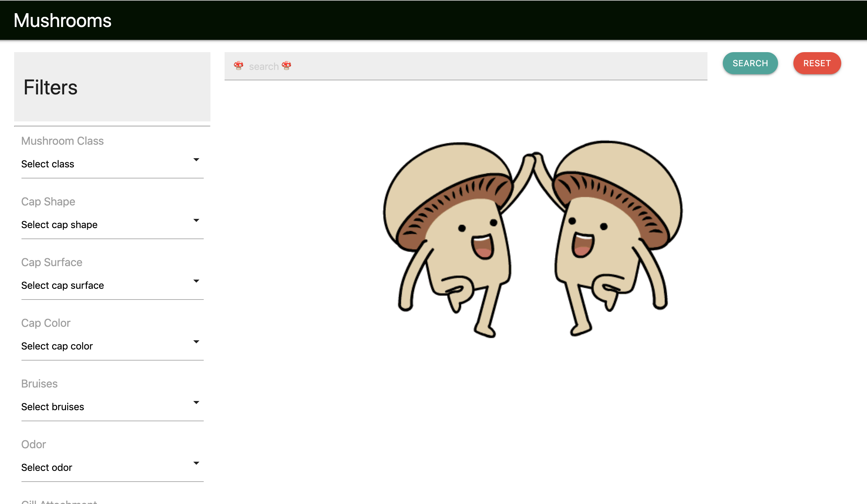Click the Mushroom Class filter label
Viewport: 867px width, 504px height.
pyautogui.click(x=63, y=140)
